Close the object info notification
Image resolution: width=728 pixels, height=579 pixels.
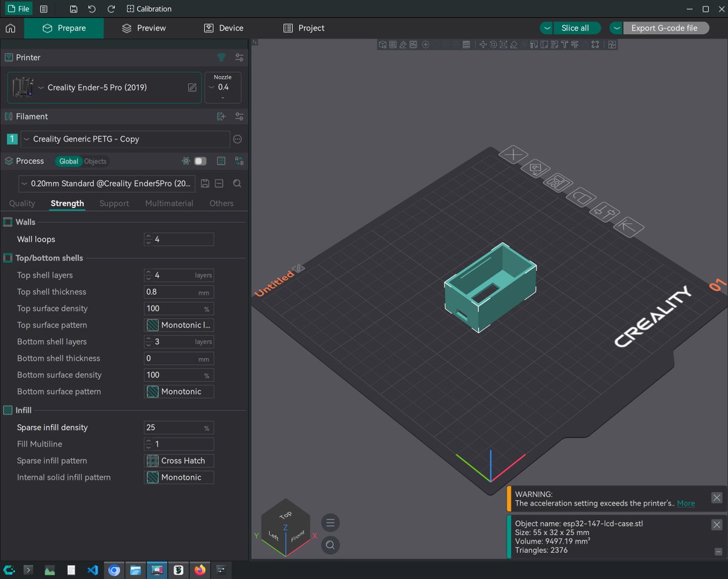716,525
